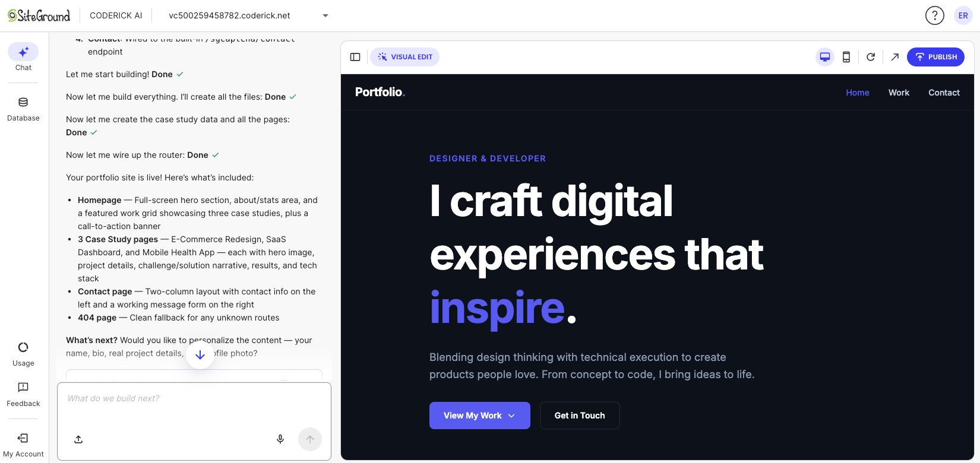980x463 pixels.
Task: Click the 'inspire' highlighted hero word
Action: [x=497, y=307]
